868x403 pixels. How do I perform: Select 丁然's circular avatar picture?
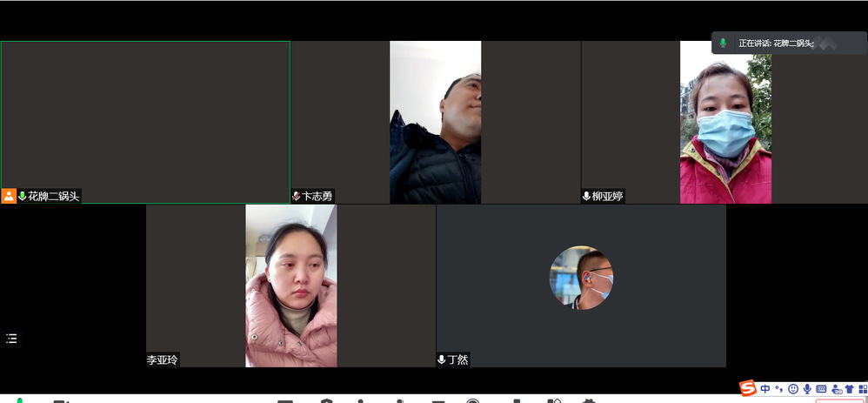coord(581,278)
